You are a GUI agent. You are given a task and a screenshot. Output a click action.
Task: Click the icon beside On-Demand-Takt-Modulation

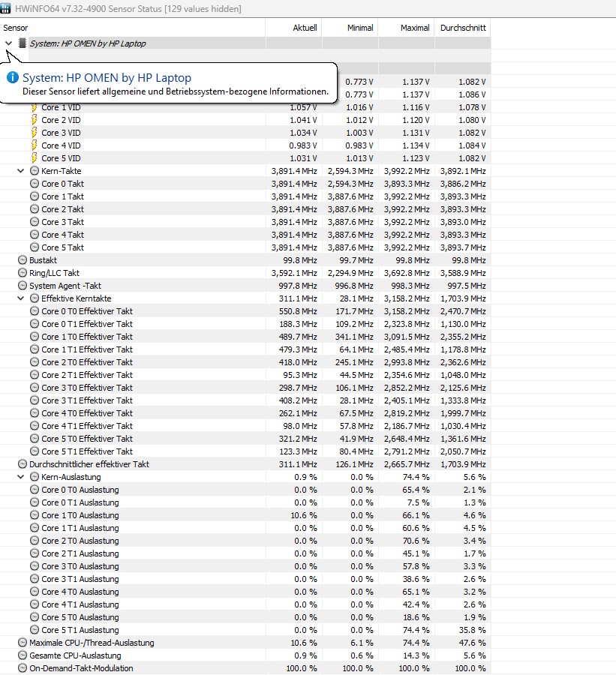coord(23,668)
